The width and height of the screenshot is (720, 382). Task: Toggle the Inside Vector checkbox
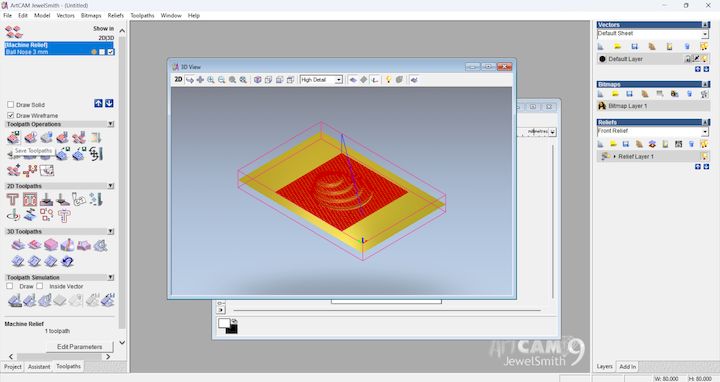pos(40,286)
